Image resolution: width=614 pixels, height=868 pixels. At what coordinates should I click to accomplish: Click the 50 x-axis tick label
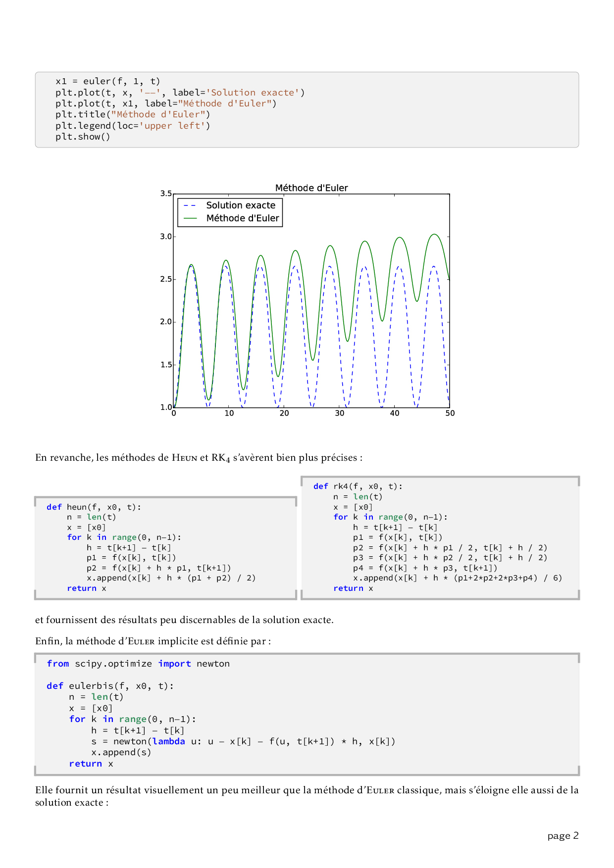pos(450,413)
